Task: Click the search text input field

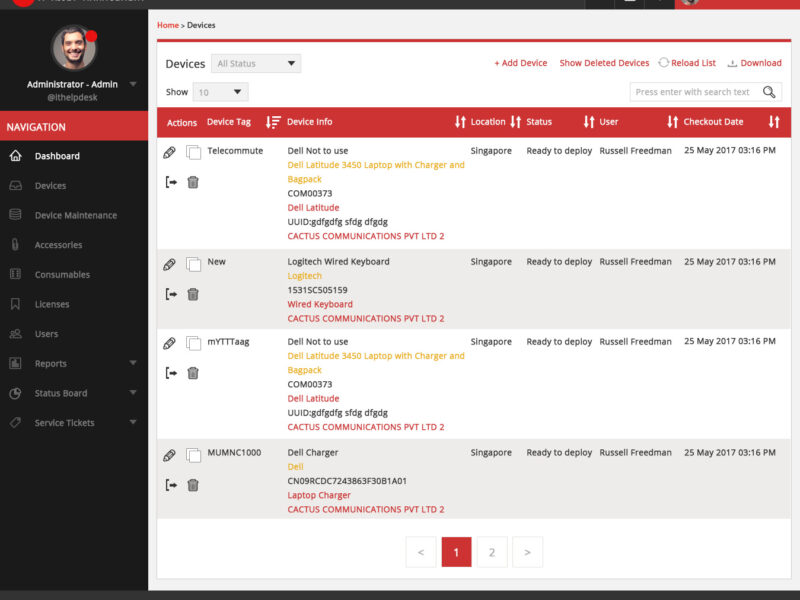Action: point(694,92)
